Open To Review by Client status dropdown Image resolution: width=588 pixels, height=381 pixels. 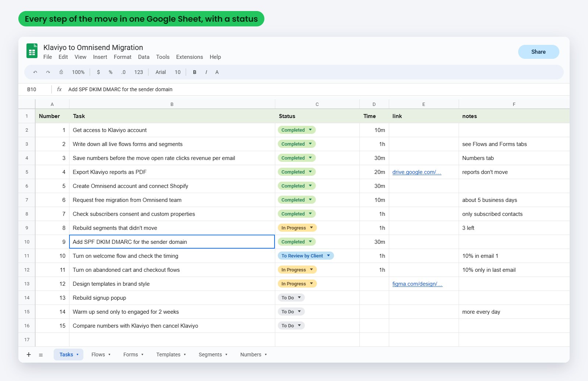306,256
